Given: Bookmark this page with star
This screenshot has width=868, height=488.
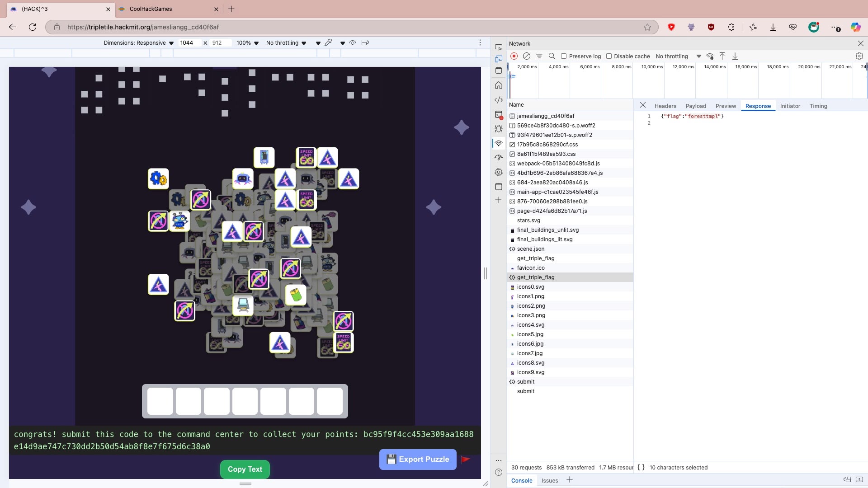Looking at the screenshot, I should 647,27.
